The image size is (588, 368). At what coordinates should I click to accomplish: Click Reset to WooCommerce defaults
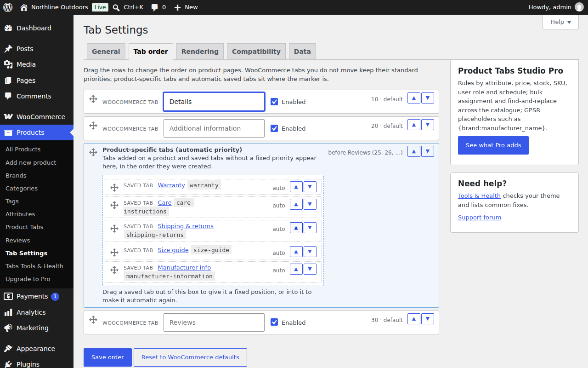(x=190, y=357)
